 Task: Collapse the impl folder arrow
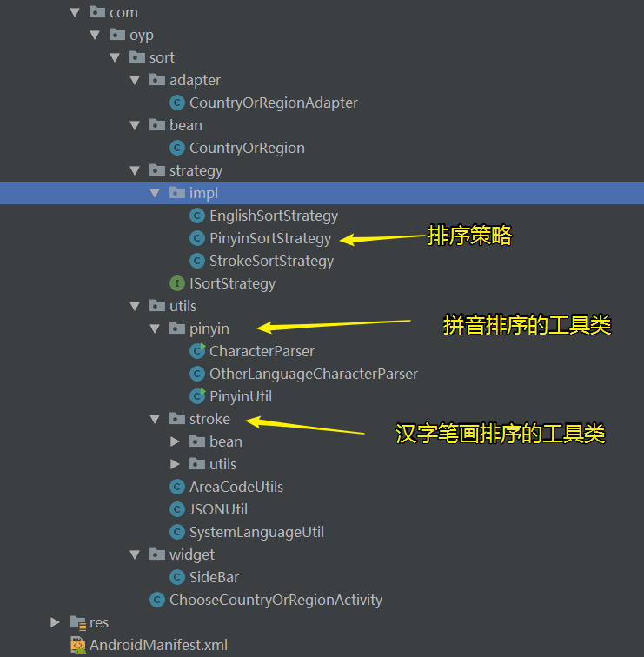pyautogui.click(x=155, y=193)
